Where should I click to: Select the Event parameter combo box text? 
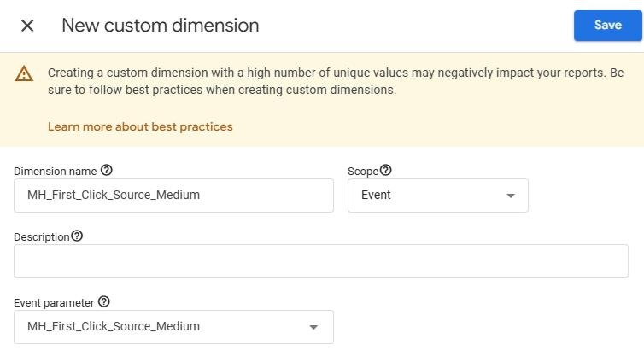coord(114,326)
